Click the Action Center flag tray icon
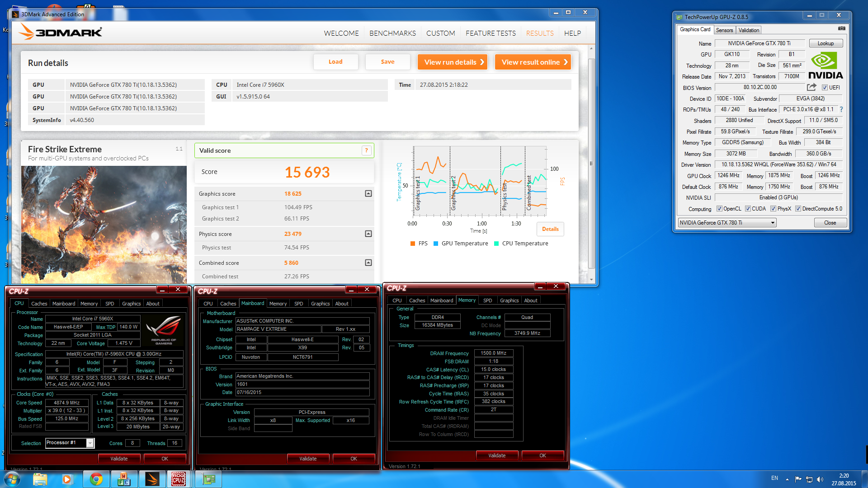Screen dimensions: 868x488 pyautogui.click(x=798, y=479)
